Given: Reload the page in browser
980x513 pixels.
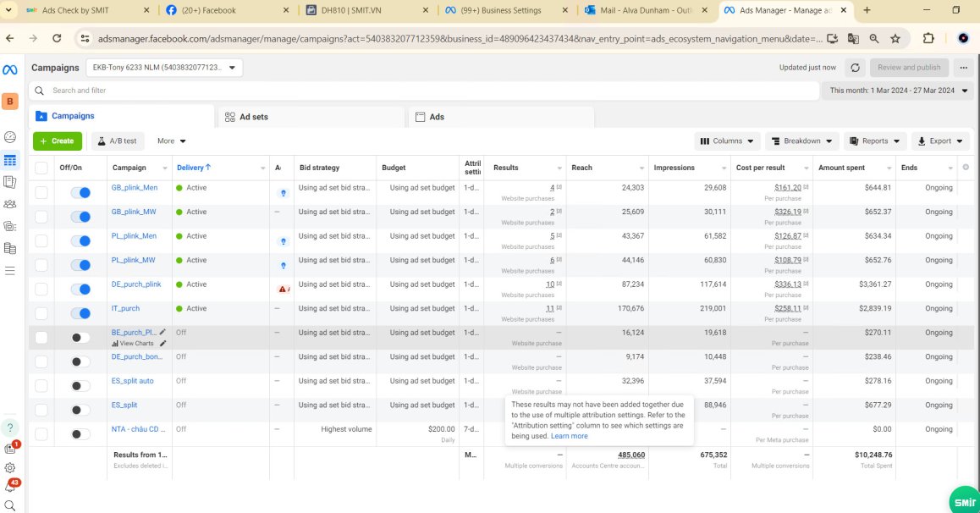Looking at the screenshot, I should (57, 38).
